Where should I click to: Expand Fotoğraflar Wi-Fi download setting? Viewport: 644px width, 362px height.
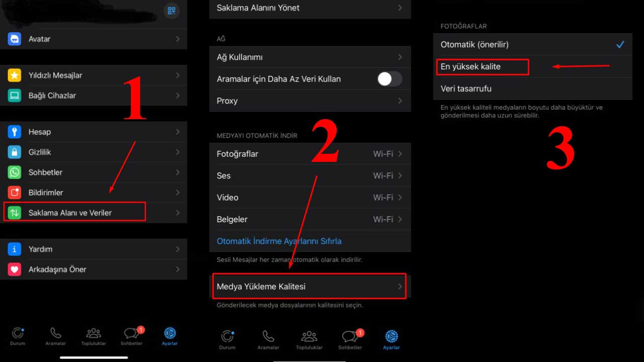(310, 154)
